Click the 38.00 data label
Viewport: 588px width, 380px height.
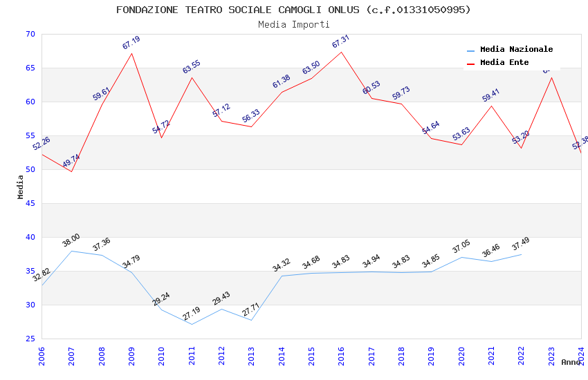coord(71,240)
